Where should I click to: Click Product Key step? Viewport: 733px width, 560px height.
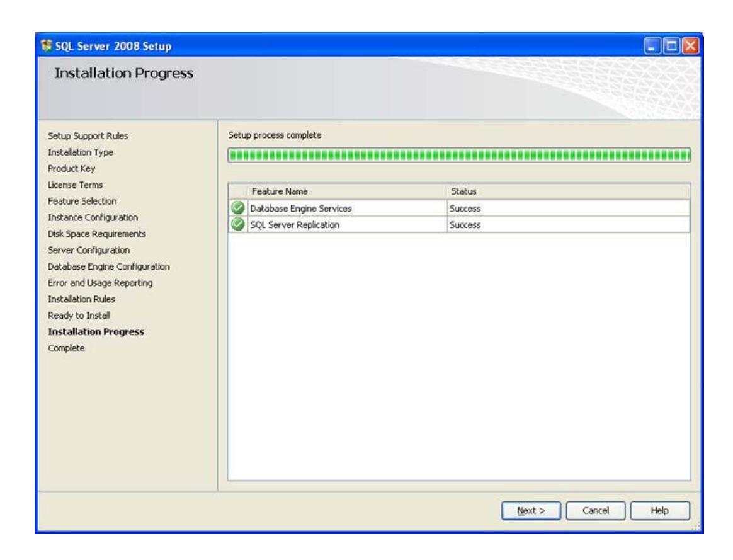[x=71, y=168]
